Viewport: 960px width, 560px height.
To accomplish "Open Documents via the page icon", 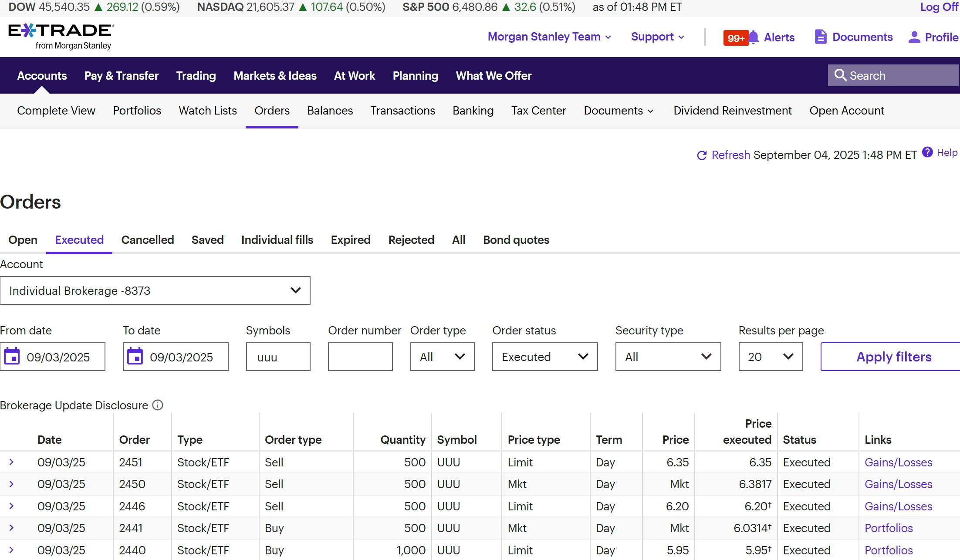I will 820,37.
